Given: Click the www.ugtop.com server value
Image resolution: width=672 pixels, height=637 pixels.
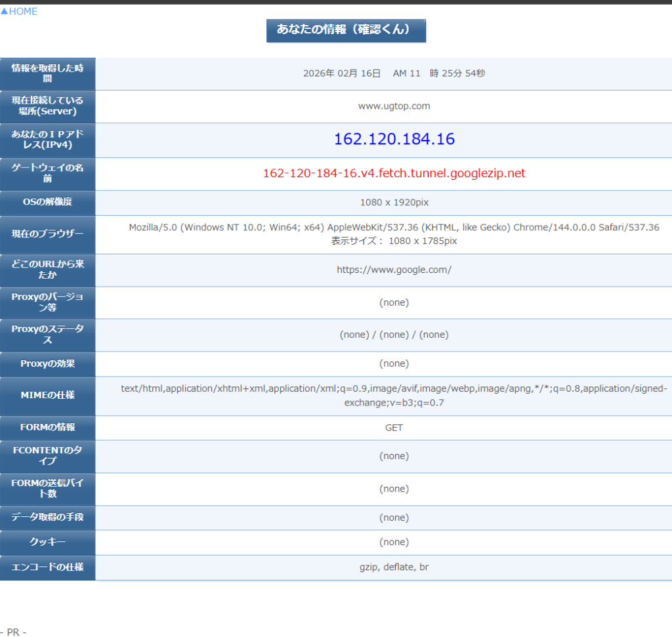Looking at the screenshot, I should 394,106.
